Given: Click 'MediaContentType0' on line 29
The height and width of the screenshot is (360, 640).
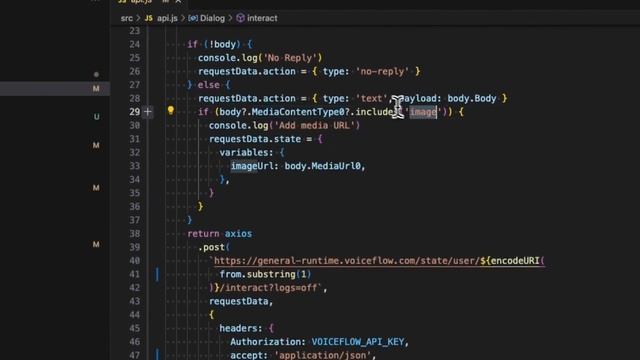Looking at the screenshot, I should (298, 112).
